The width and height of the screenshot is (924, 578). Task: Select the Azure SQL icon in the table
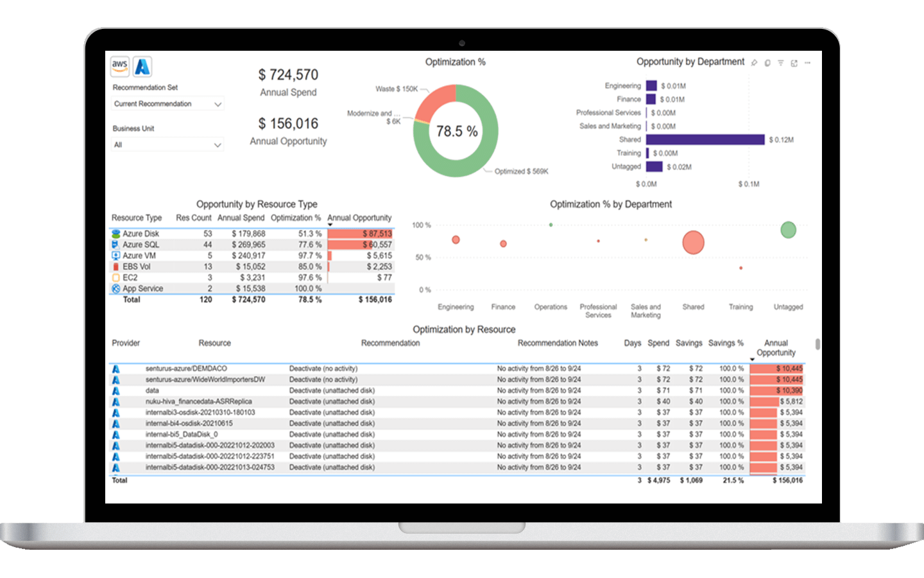pos(116,245)
